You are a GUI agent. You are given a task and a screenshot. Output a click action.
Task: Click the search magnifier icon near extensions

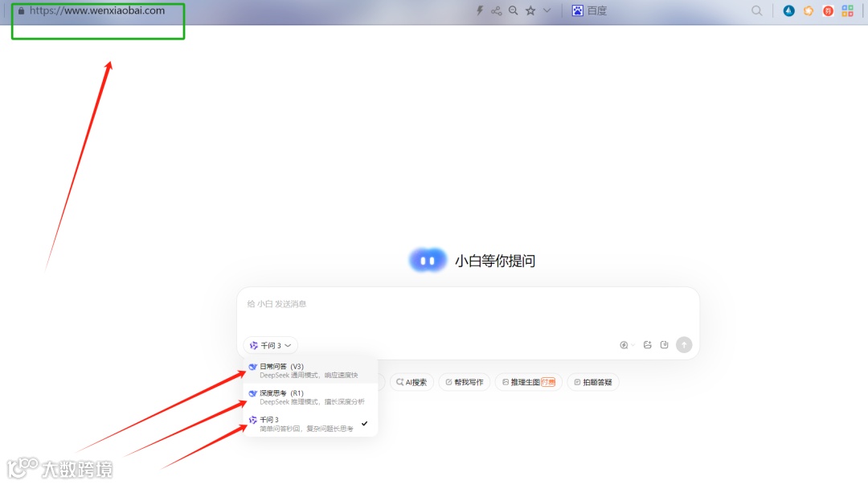[757, 10]
